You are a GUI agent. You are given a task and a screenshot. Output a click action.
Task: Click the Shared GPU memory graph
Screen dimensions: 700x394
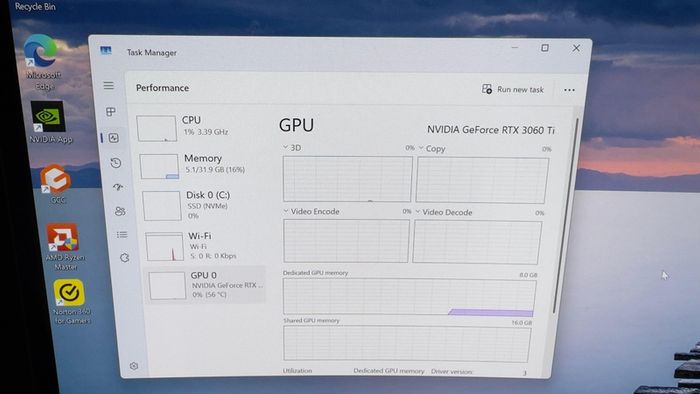tap(407, 344)
